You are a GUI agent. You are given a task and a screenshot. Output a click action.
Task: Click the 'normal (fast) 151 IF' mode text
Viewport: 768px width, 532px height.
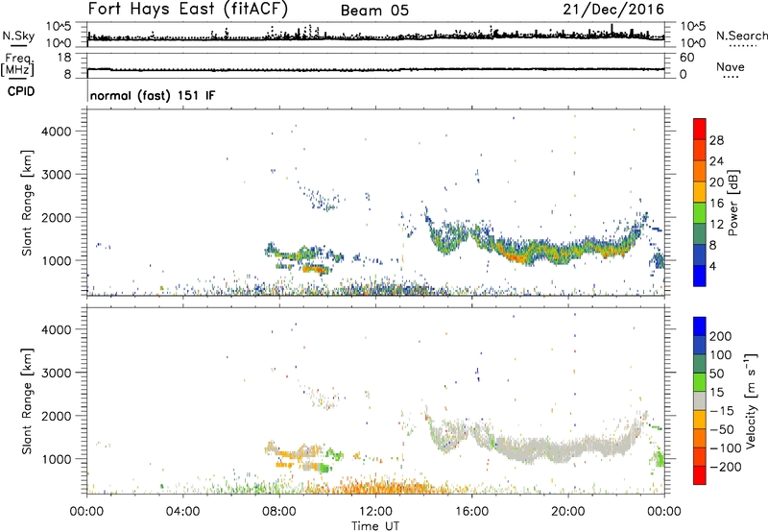click(153, 95)
